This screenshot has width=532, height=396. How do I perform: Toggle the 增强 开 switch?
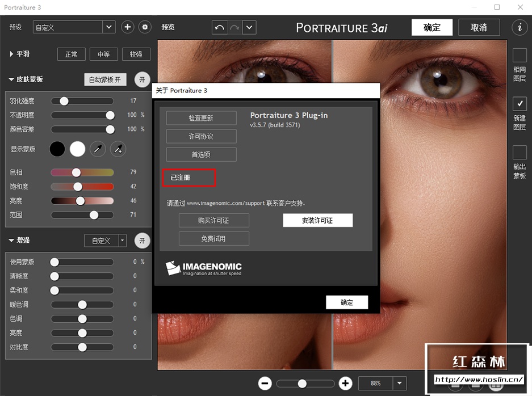[142, 241]
